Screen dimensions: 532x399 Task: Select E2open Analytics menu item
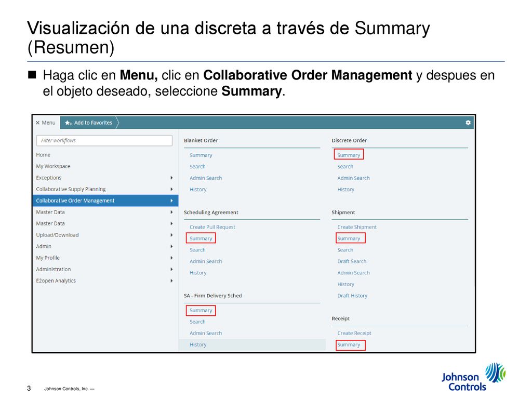[x=56, y=281]
